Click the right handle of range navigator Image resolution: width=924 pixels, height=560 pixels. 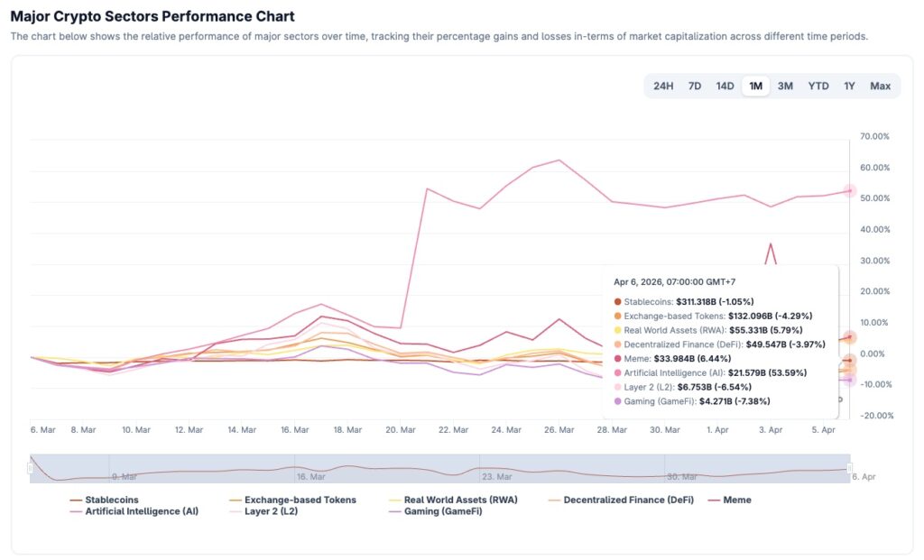850,468
